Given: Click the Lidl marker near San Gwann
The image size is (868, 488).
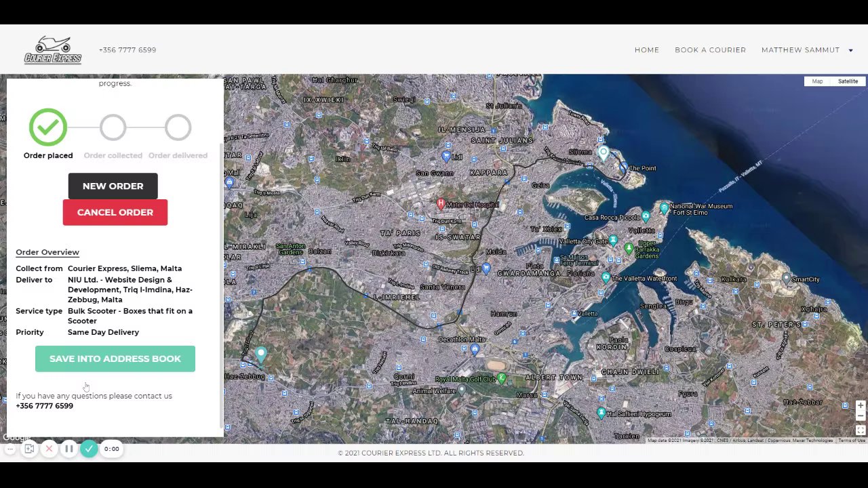Looking at the screenshot, I should pyautogui.click(x=446, y=156).
